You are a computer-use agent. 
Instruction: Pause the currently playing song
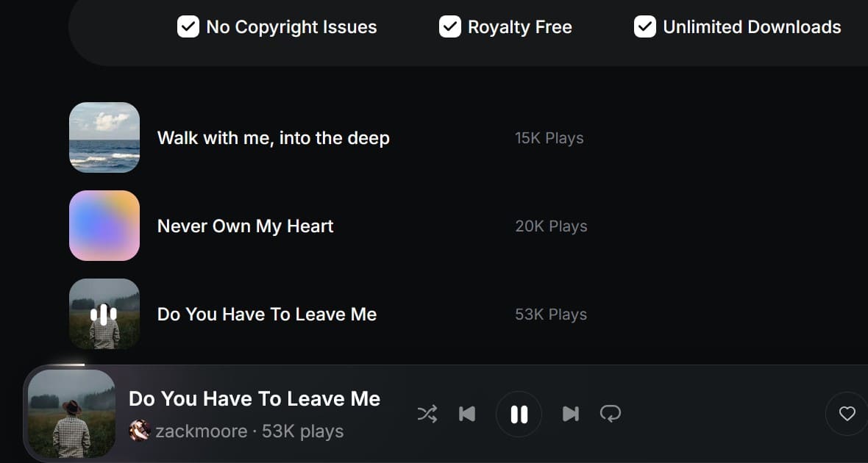tap(519, 414)
